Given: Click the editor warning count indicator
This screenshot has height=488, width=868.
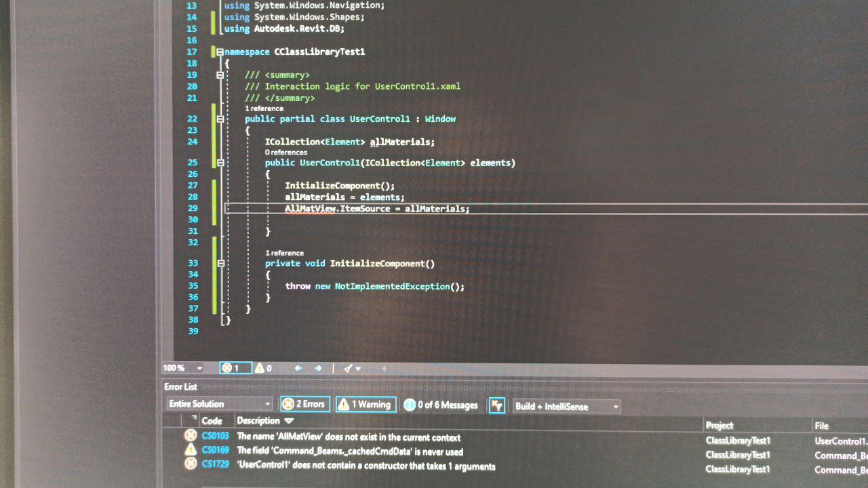Looking at the screenshot, I should click(x=263, y=368).
